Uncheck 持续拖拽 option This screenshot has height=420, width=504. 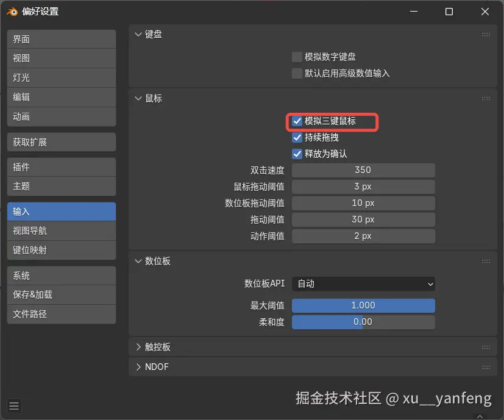297,138
